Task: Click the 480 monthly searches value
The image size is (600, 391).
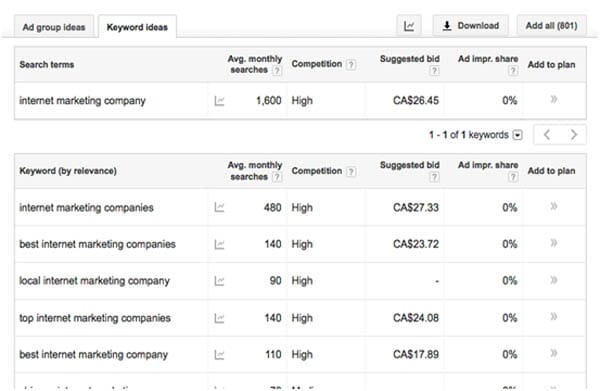Action: [x=272, y=207]
